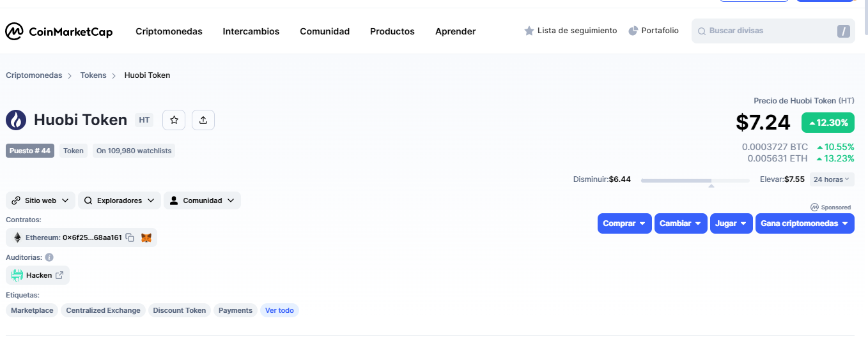This screenshot has width=868, height=339.
Task: Click the $7.24 price value
Action: [763, 123]
